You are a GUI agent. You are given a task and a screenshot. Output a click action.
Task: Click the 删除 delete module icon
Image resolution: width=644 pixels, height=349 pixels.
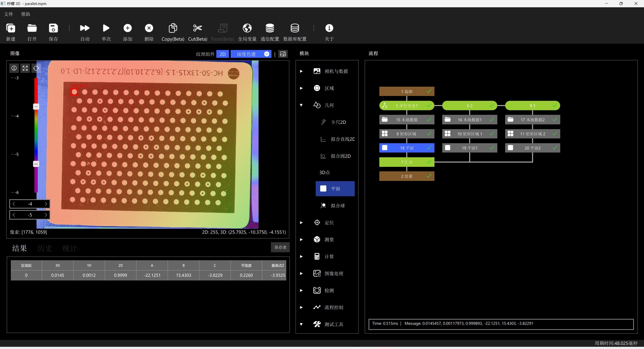point(149,28)
